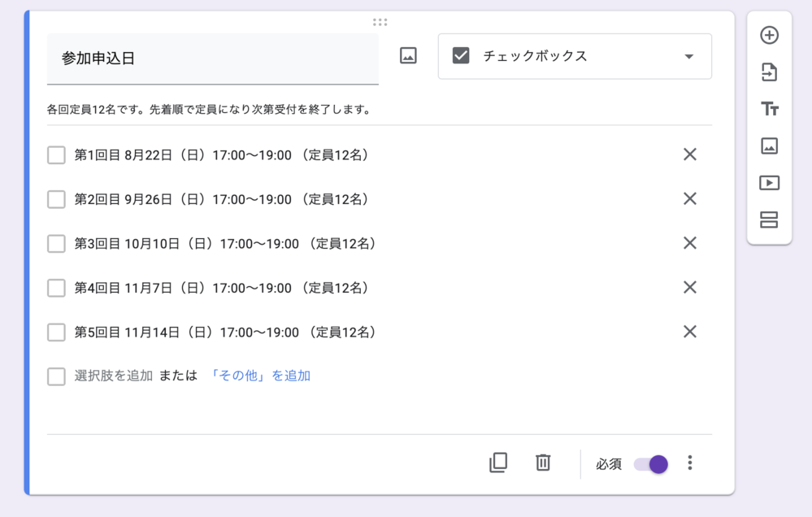This screenshot has height=517, width=812.
Task: Grab the drag handle at top of card
Action: point(380,22)
